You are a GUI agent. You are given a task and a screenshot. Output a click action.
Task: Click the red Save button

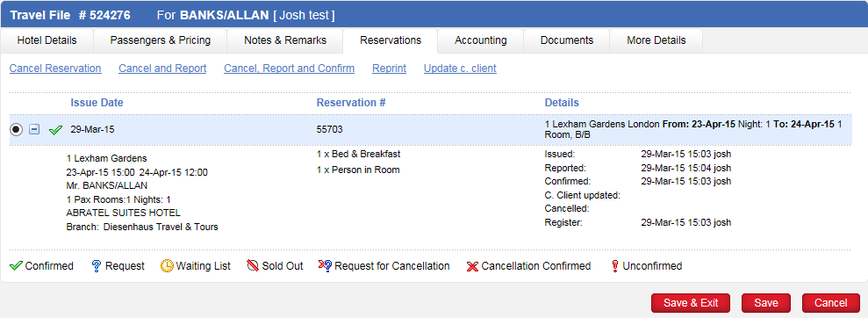click(766, 303)
